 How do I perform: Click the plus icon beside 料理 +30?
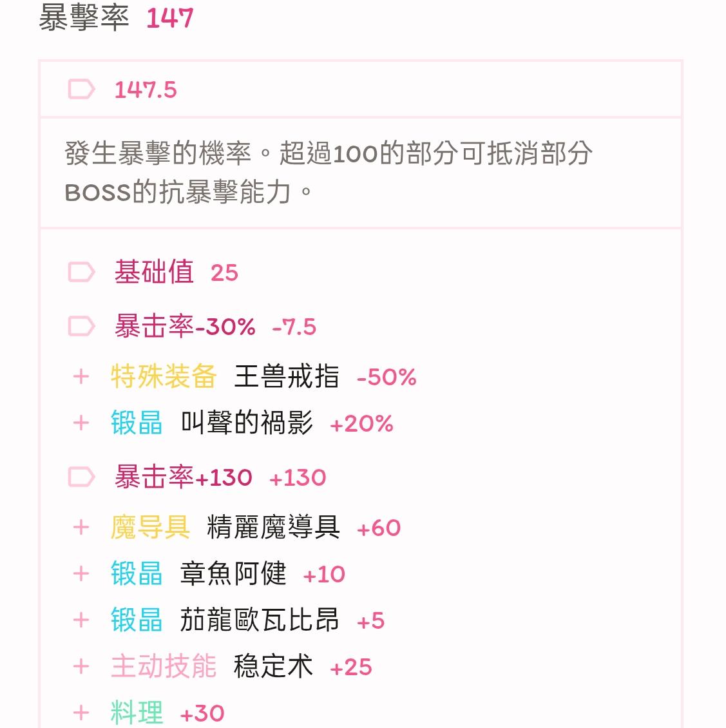click(81, 713)
